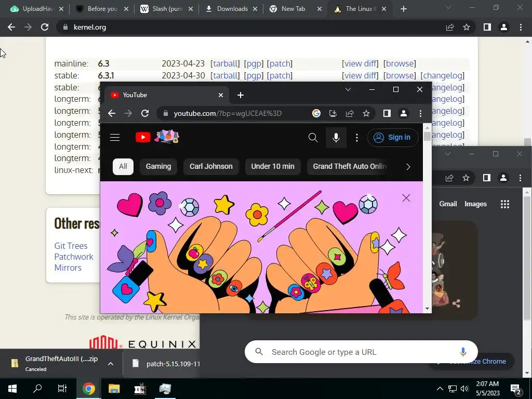Reload the kernel.org page
This screenshot has width=532, height=399.
[45, 27]
